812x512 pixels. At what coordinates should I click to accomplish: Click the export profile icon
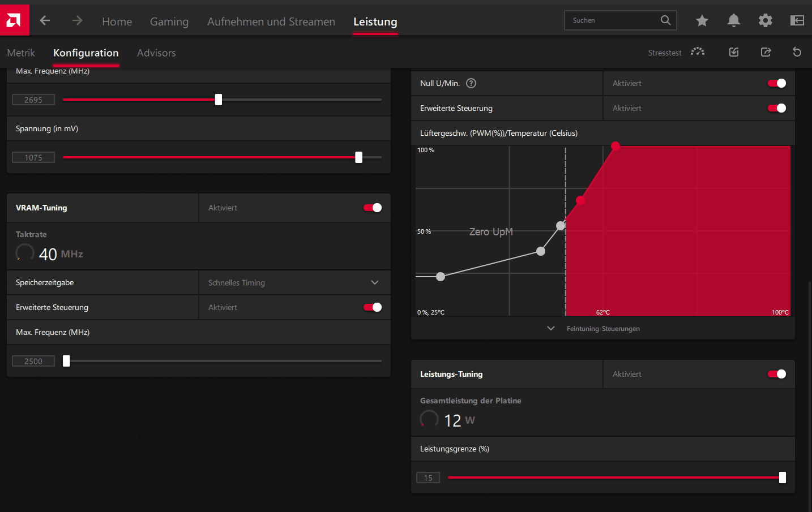click(x=766, y=52)
